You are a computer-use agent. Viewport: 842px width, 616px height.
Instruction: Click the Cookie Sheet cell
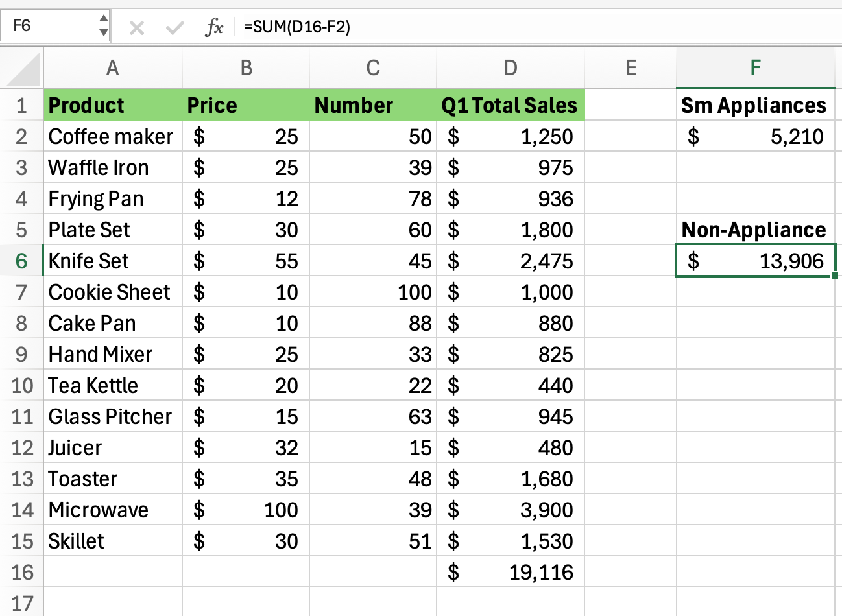point(113,292)
